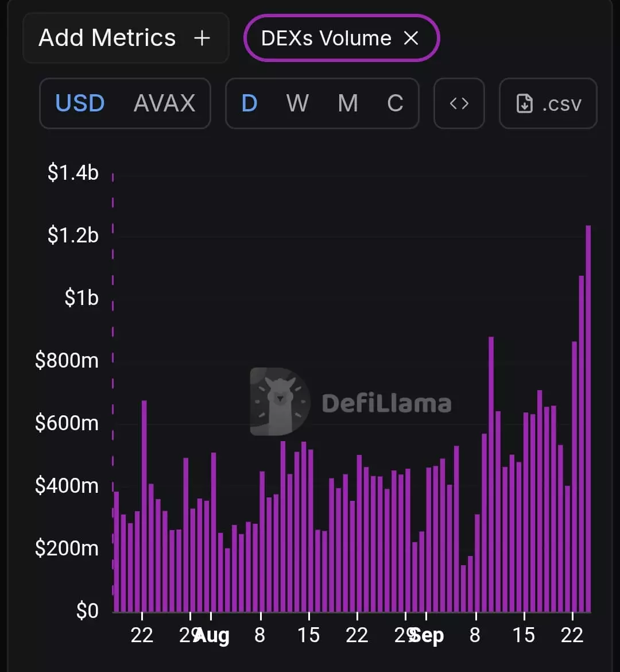Open the Add Metrics dropdown
This screenshot has height=672, width=620.
click(x=126, y=38)
